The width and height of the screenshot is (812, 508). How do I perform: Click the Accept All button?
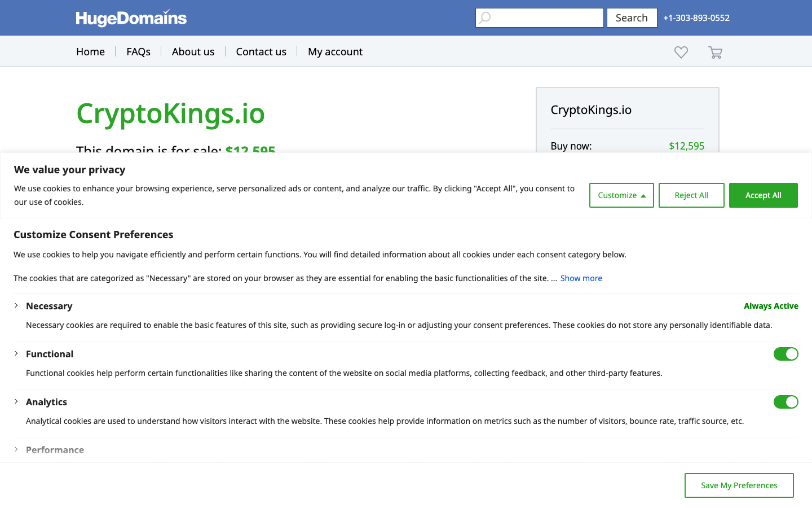[x=763, y=195]
